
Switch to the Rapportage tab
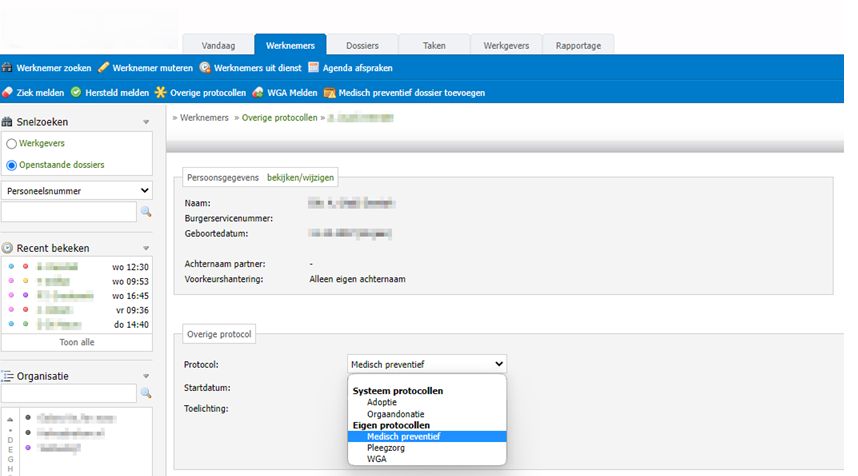[578, 46]
